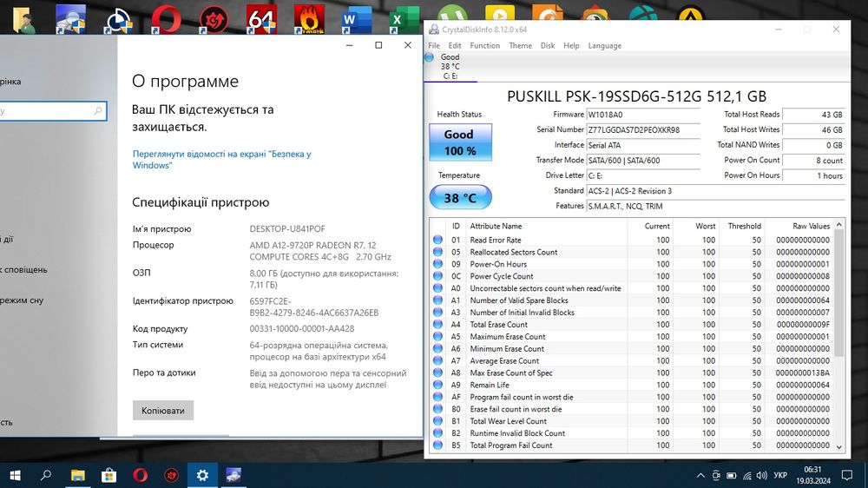The height and width of the screenshot is (488, 868).
Task: Click the PUSKILL PSK-19SSD6G-512G drive title
Action: pos(636,96)
